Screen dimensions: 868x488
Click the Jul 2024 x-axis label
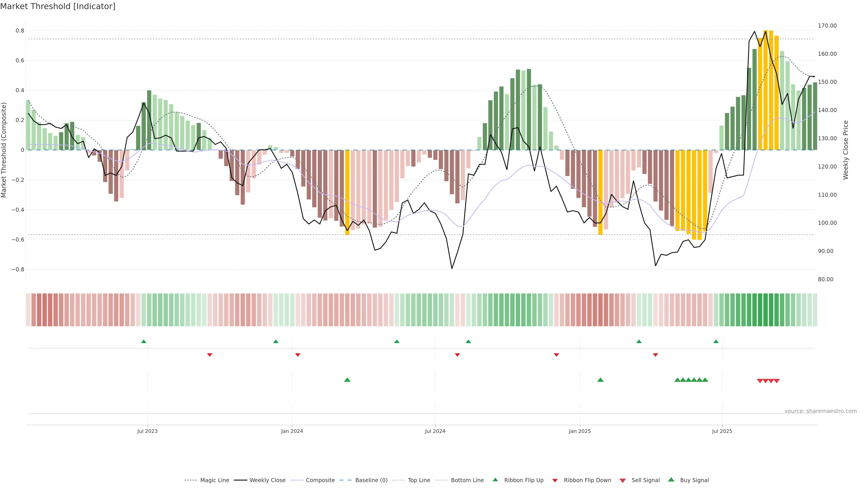click(435, 431)
